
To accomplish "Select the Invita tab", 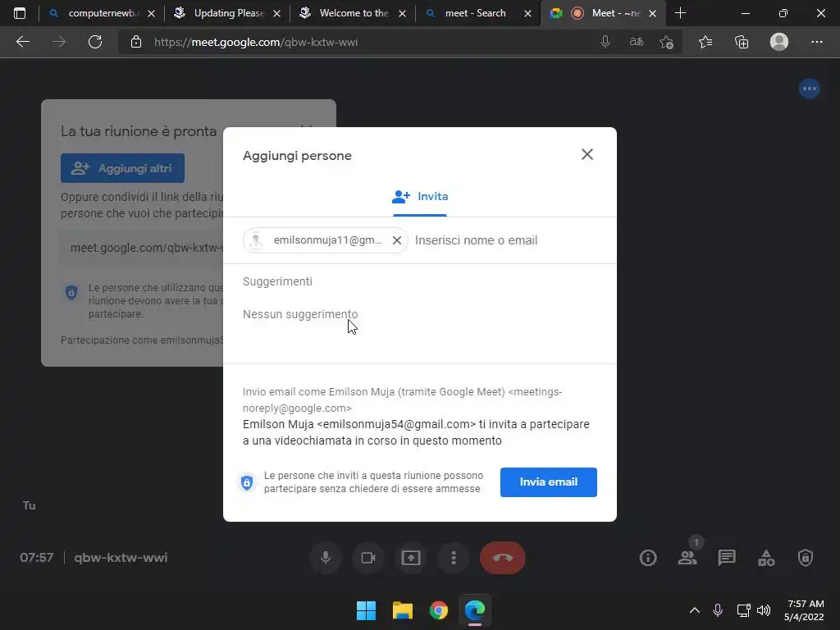I will click(420, 197).
